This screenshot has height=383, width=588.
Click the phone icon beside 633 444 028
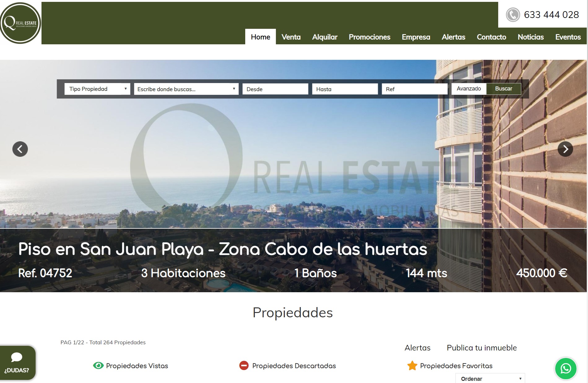click(x=512, y=15)
